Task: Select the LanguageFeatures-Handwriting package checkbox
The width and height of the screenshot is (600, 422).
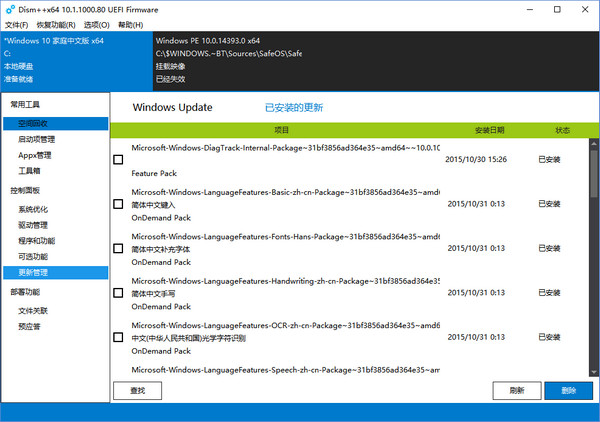Action: point(119,293)
